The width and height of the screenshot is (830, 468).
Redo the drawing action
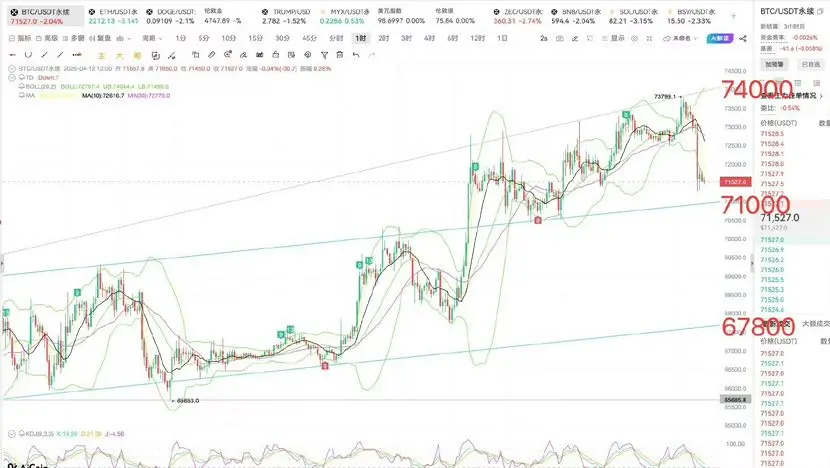click(x=372, y=55)
